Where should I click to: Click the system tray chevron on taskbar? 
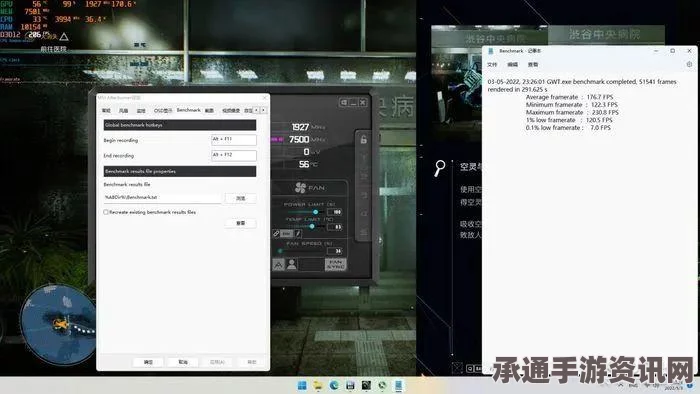(620, 385)
